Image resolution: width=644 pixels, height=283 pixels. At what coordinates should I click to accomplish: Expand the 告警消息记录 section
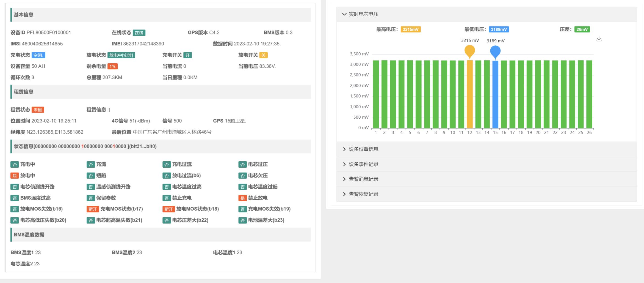point(487,179)
